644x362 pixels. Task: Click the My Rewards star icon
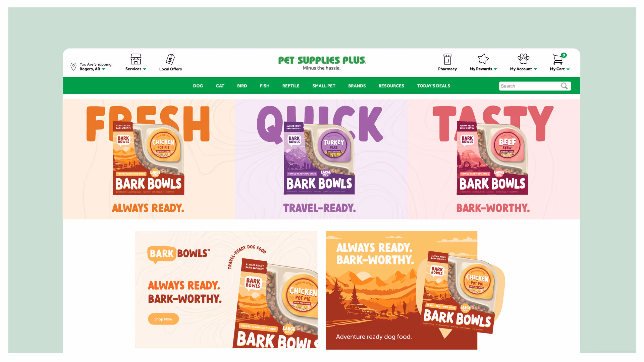pyautogui.click(x=483, y=59)
